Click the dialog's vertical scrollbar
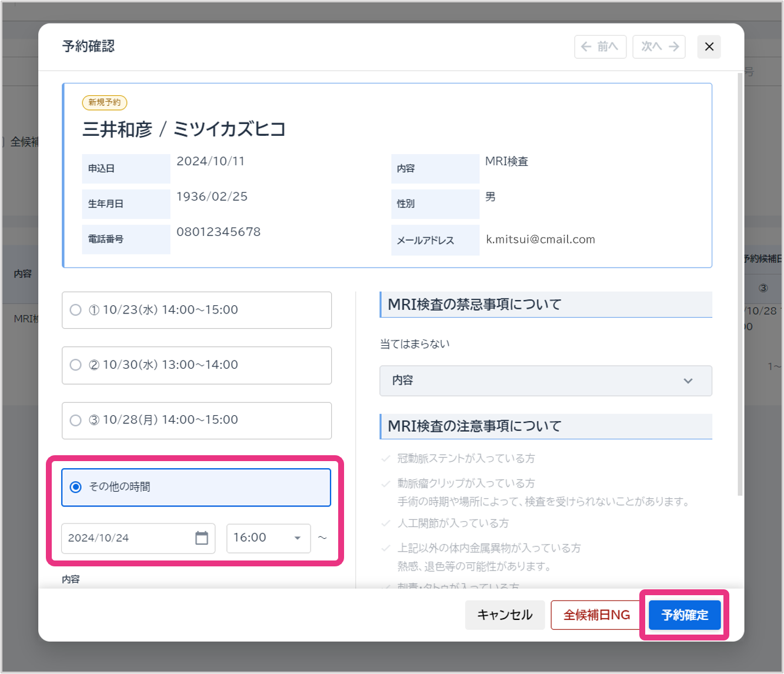 coord(740,282)
